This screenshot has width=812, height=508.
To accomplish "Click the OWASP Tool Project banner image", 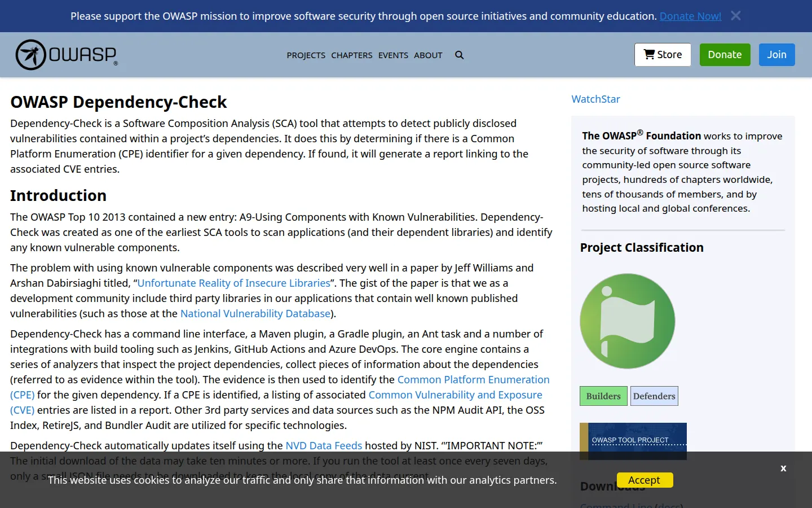I will click(633, 441).
